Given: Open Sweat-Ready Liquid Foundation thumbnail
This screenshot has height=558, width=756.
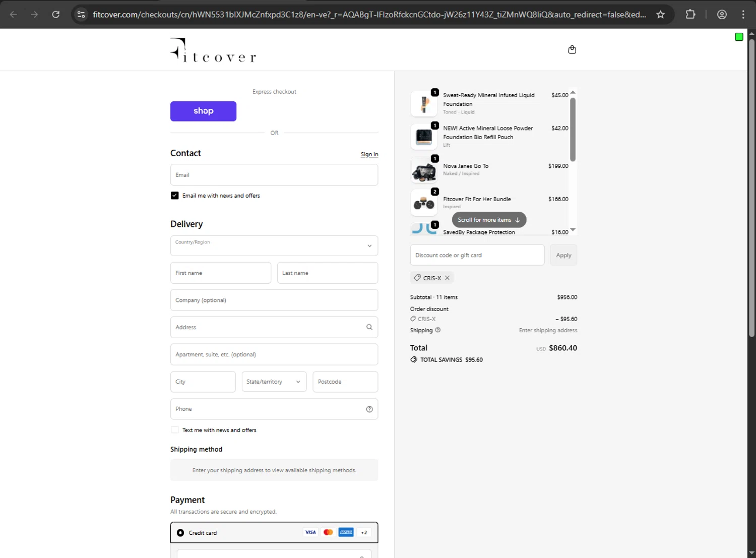Looking at the screenshot, I should [x=424, y=103].
